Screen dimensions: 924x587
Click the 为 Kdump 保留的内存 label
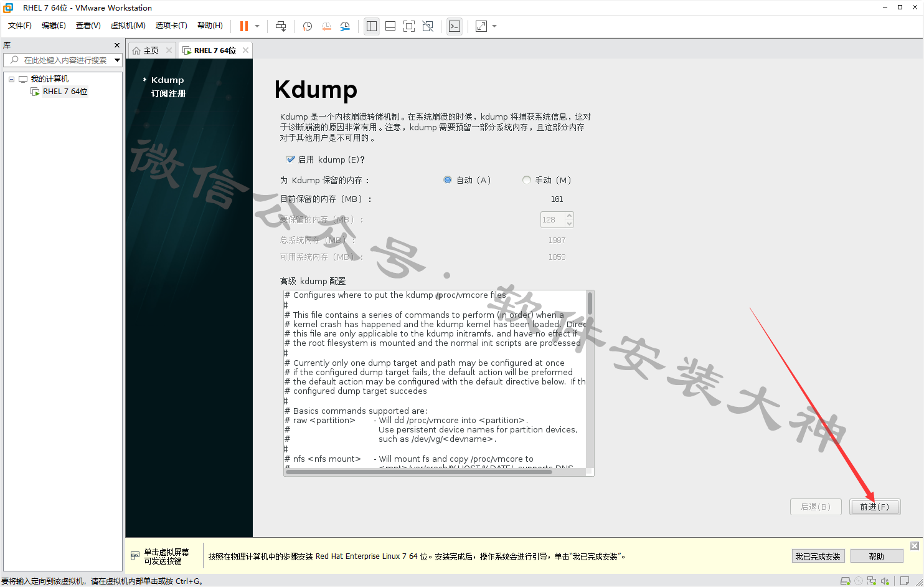[324, 180]
